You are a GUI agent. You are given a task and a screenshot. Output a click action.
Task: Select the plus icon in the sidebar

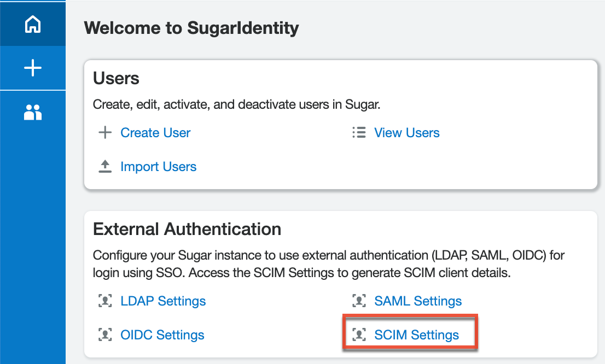(33, 68)
